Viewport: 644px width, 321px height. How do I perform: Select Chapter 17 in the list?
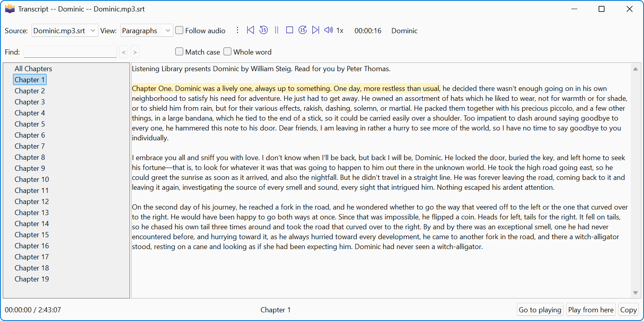32,257
